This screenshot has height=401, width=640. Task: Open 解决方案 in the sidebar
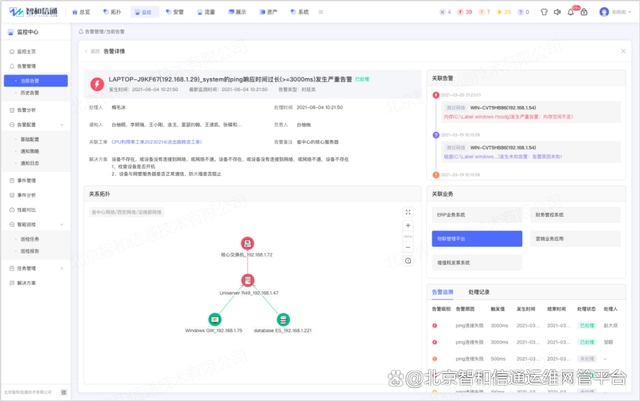coord(27,283)
